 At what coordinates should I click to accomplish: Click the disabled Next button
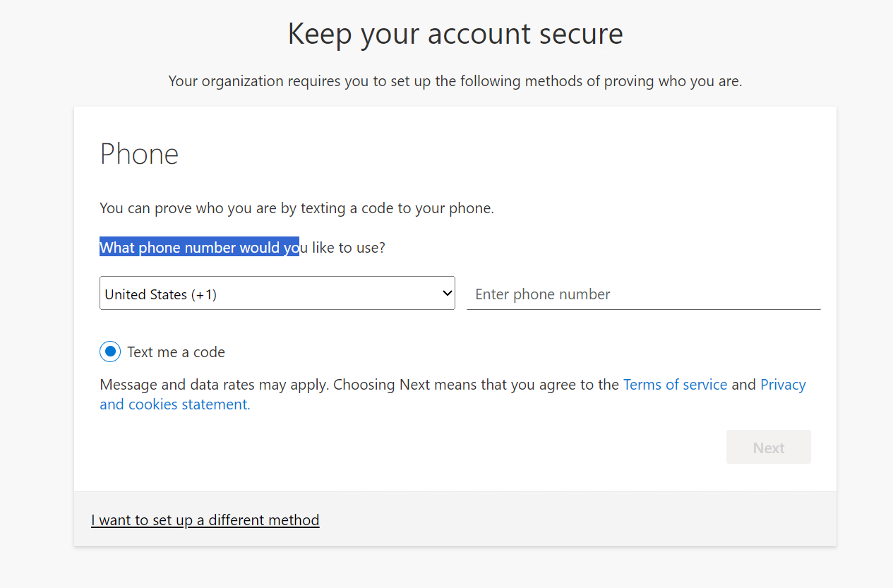[x=768, y=447]
